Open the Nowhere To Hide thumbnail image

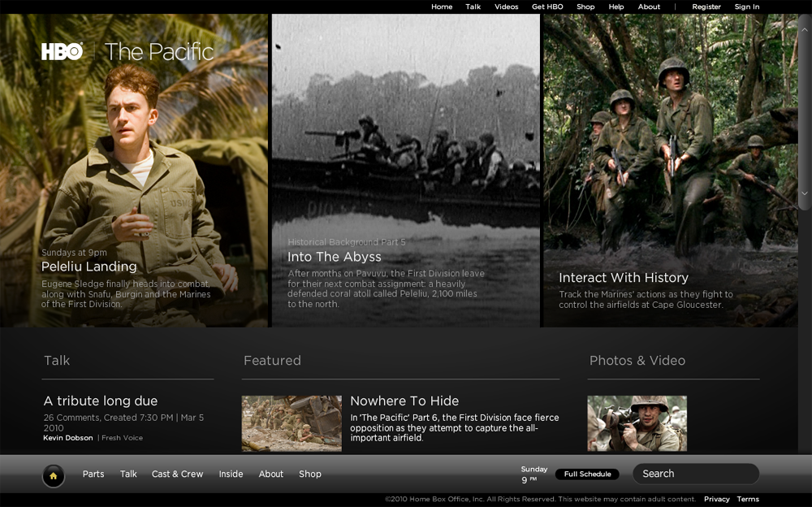point(292,423)
